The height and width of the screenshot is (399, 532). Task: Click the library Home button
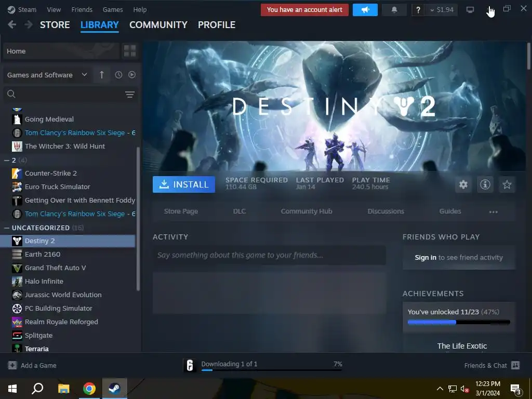pyautogui.click(x=61, y=51)
